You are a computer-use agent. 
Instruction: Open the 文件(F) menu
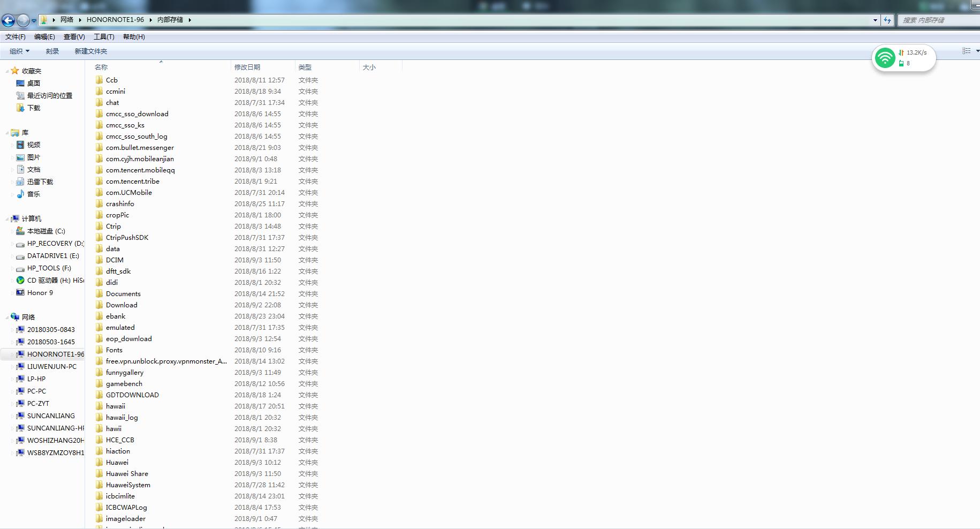coord(16,36)
